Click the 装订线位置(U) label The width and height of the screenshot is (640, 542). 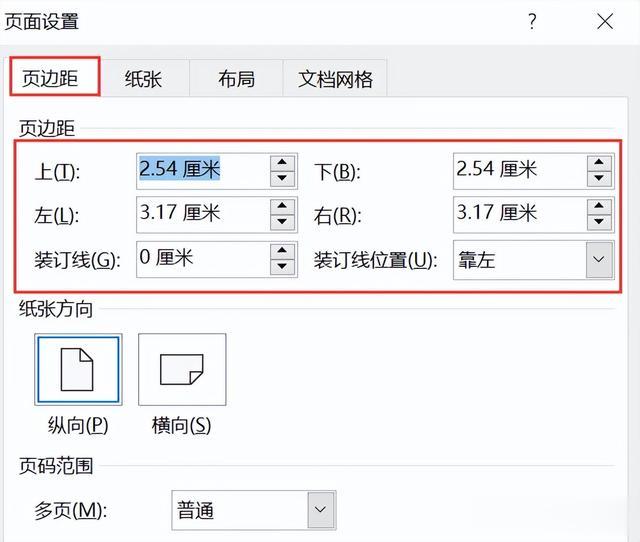(376, 260)
